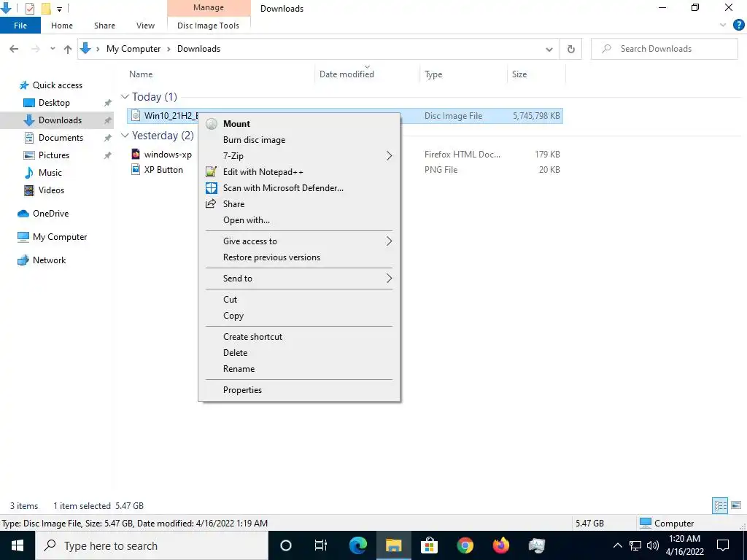The height and width of the screenshot is (560, 747).
Task: Click the Notepad++ icon in context menu
Action: click(x=211, y=172)
